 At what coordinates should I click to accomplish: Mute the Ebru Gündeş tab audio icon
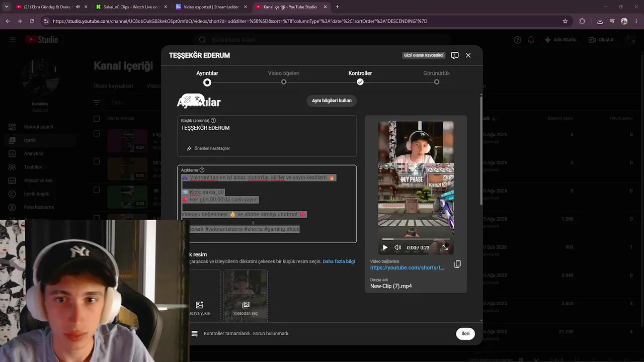(77, 7)
